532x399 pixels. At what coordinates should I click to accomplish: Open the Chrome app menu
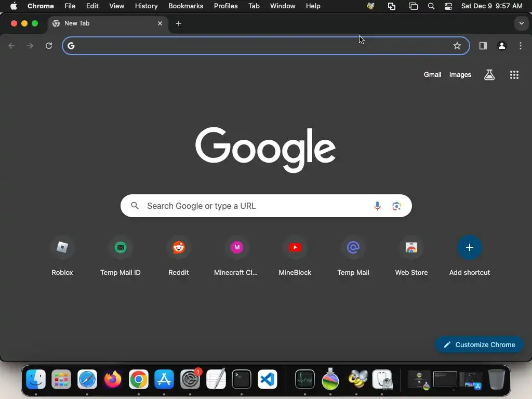[41, 6]
